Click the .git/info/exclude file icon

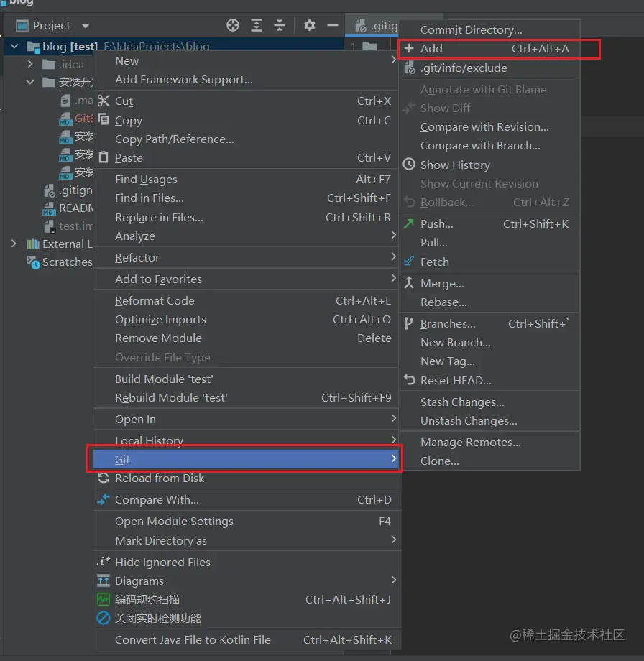point(410,68)
